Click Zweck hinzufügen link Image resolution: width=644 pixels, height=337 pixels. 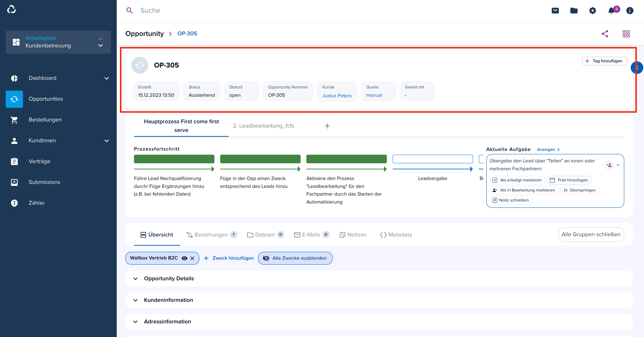click(x=229, y=258)
